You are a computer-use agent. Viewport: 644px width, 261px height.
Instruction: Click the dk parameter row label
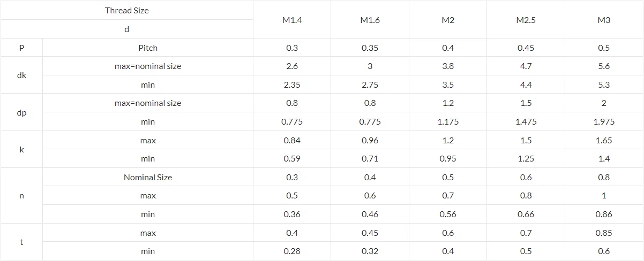pyautogui.click(x=21, y=75)
